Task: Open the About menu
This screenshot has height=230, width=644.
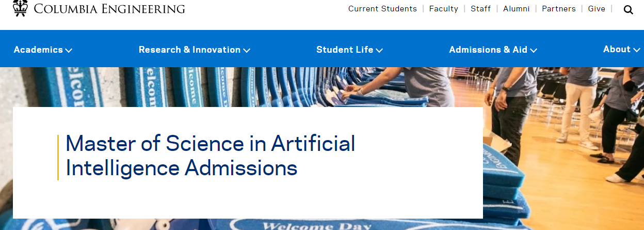Action: (617, 49)
